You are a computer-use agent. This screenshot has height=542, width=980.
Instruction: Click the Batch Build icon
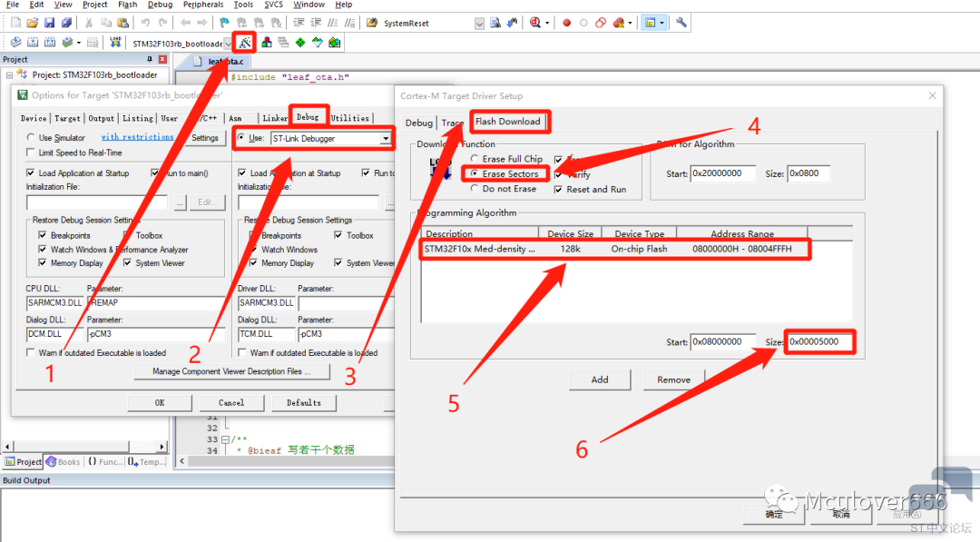click(x=66, y=43)
